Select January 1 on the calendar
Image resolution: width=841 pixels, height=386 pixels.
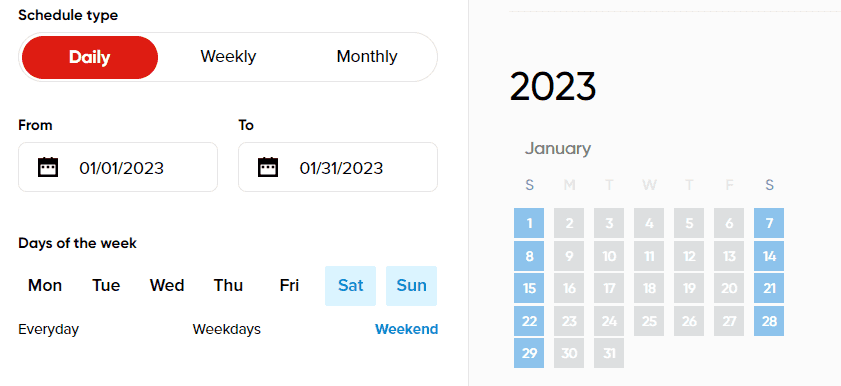(529, 223)
